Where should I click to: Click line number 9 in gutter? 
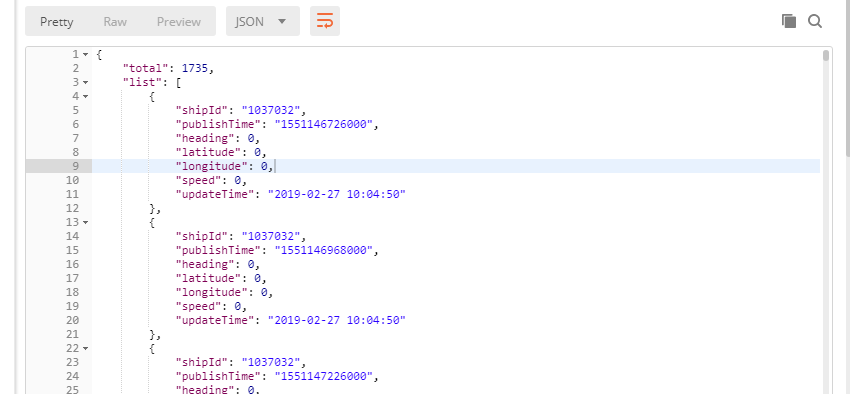[75, 166]
